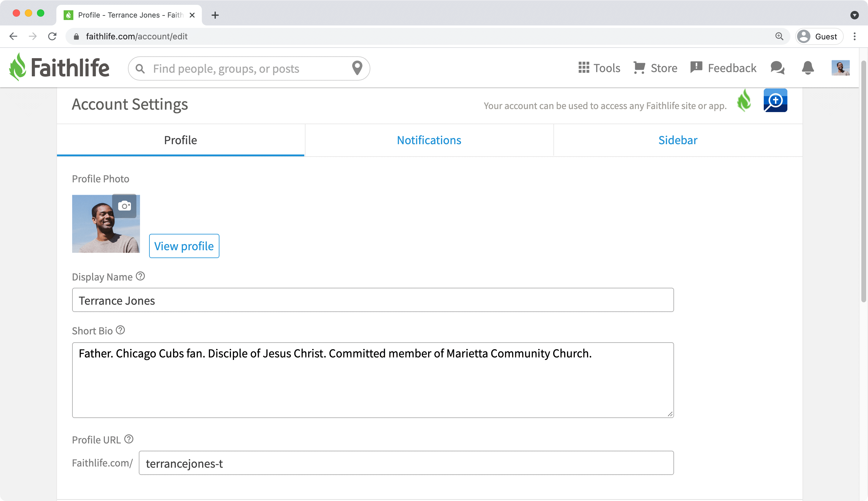
Task: Click the View profile button
Action: (184, 246)
